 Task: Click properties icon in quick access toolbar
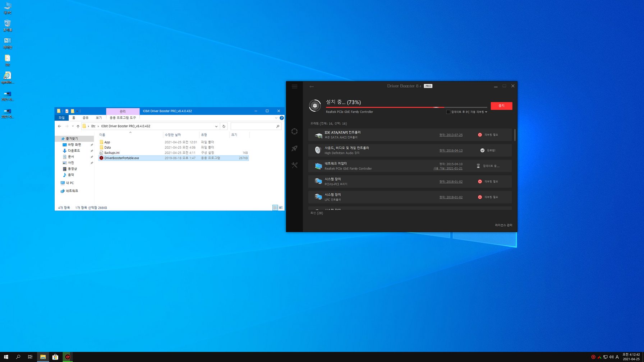pyautogui.click(x=67, y=111)
